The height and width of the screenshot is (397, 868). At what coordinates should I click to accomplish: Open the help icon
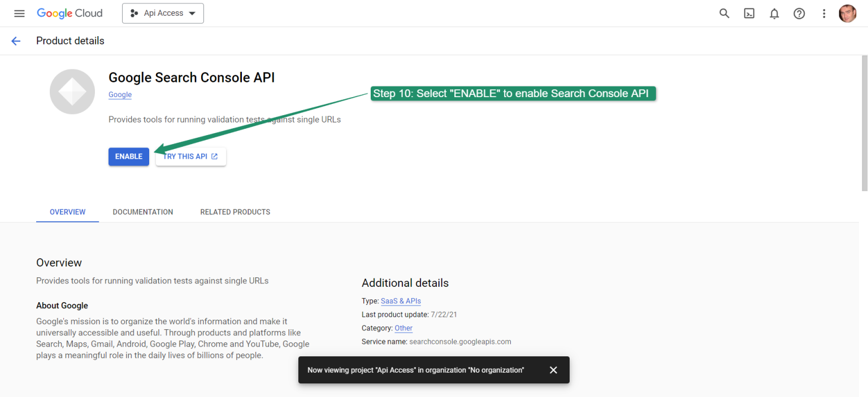(799, 13)
